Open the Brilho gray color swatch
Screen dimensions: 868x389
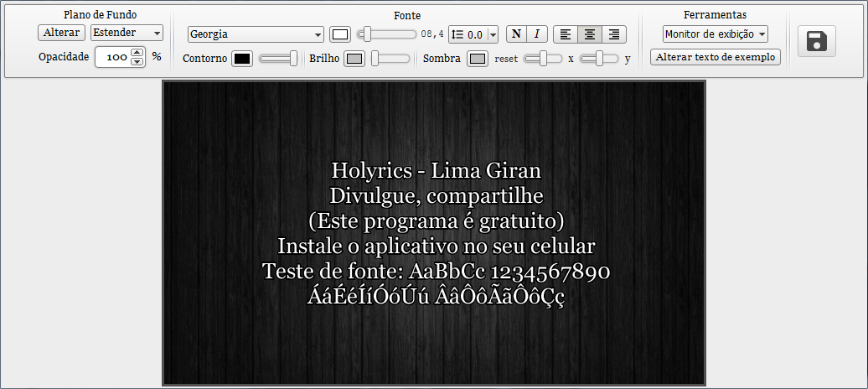pyautogui.click(x=354, y=58)
